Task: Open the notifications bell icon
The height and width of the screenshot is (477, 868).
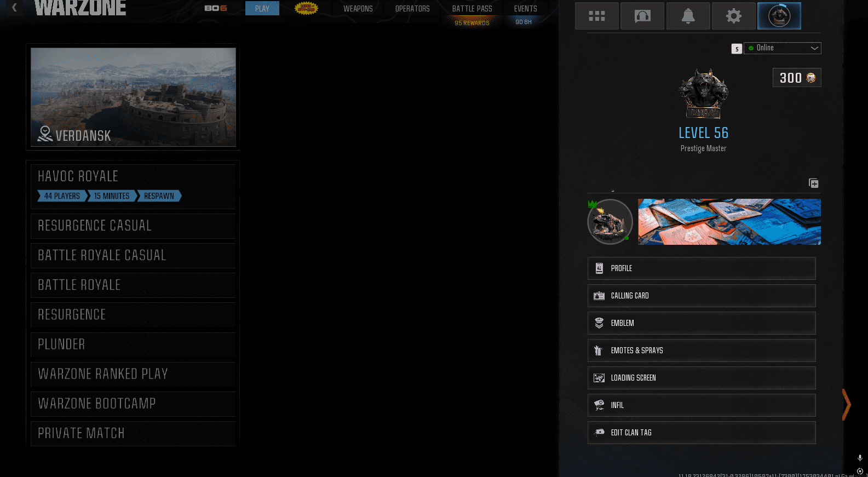Action: [x=688, y=16]
